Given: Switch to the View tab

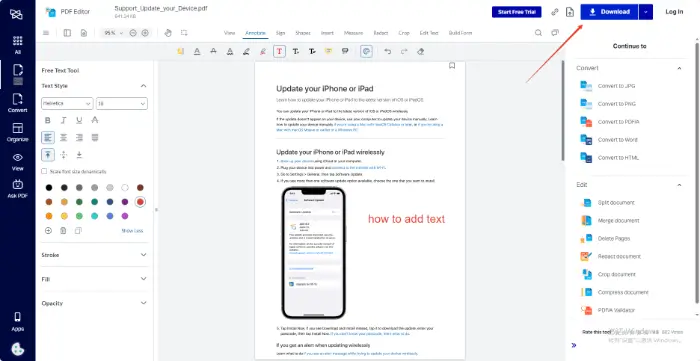Looking at the screenshot, I should click(x=229, y=33).
